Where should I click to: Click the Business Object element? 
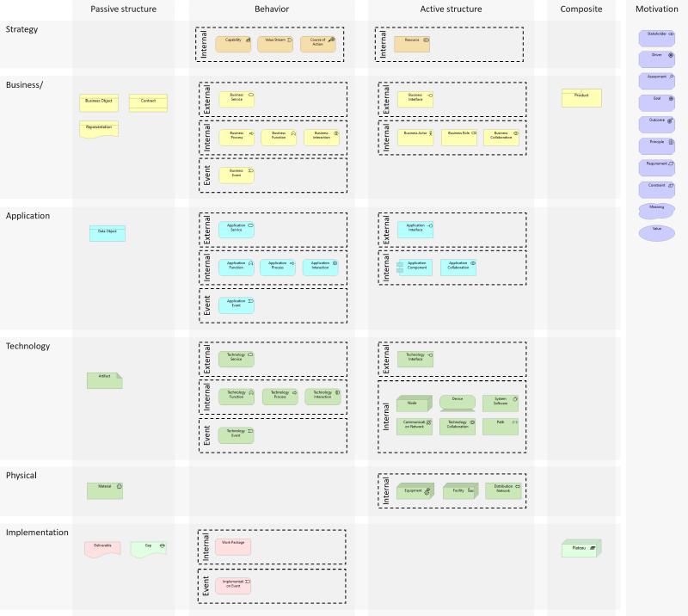click(99, 103)
